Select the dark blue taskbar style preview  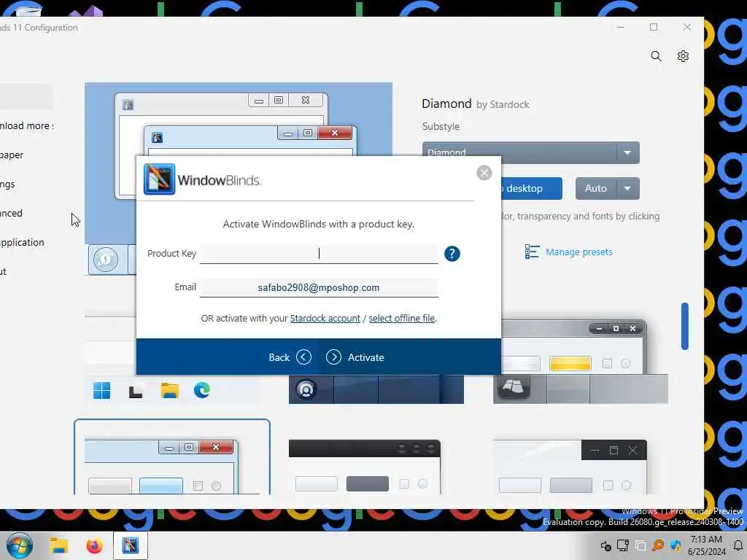[x=376, y=389]
